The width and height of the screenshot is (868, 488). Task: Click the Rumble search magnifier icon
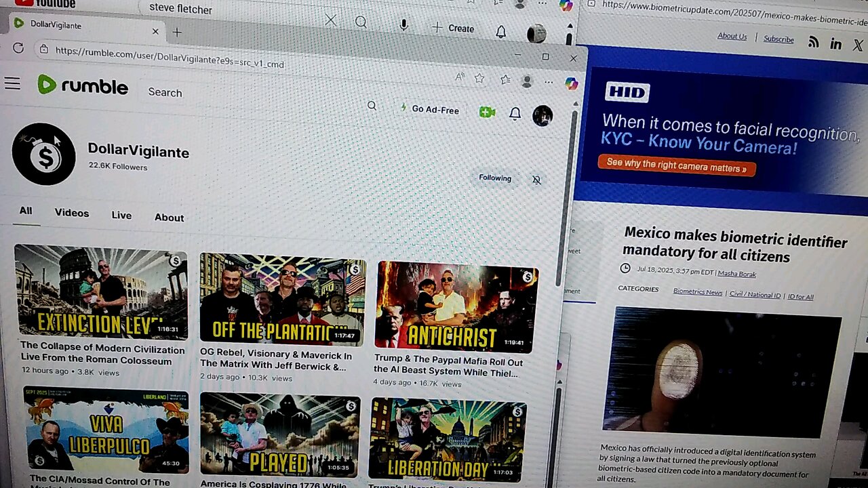372,105
